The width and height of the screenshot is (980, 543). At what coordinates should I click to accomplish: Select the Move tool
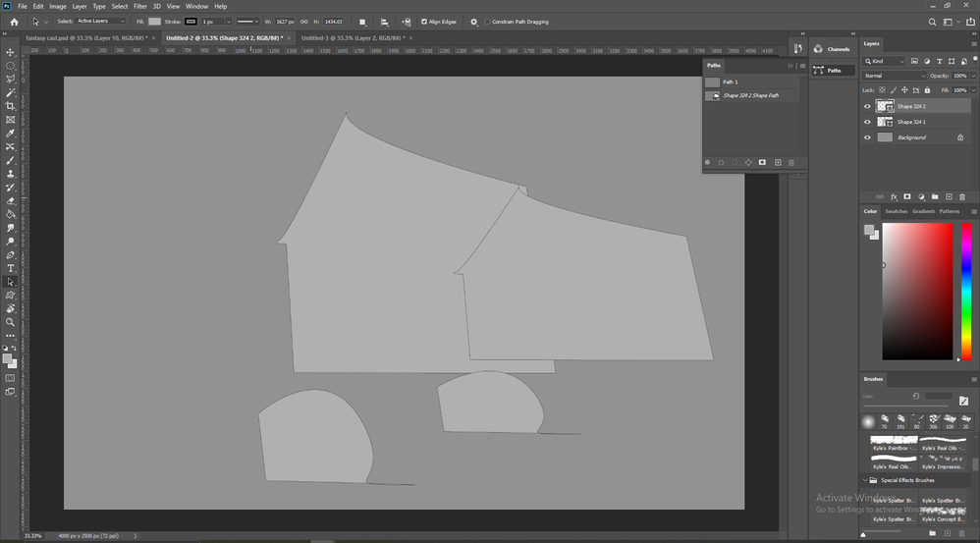(x=10, y=52)
